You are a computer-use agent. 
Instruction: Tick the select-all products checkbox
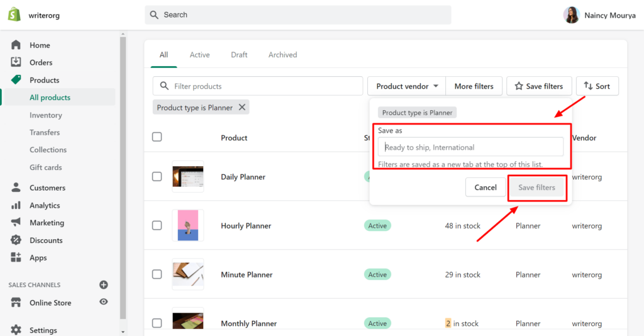pos(157,137)
